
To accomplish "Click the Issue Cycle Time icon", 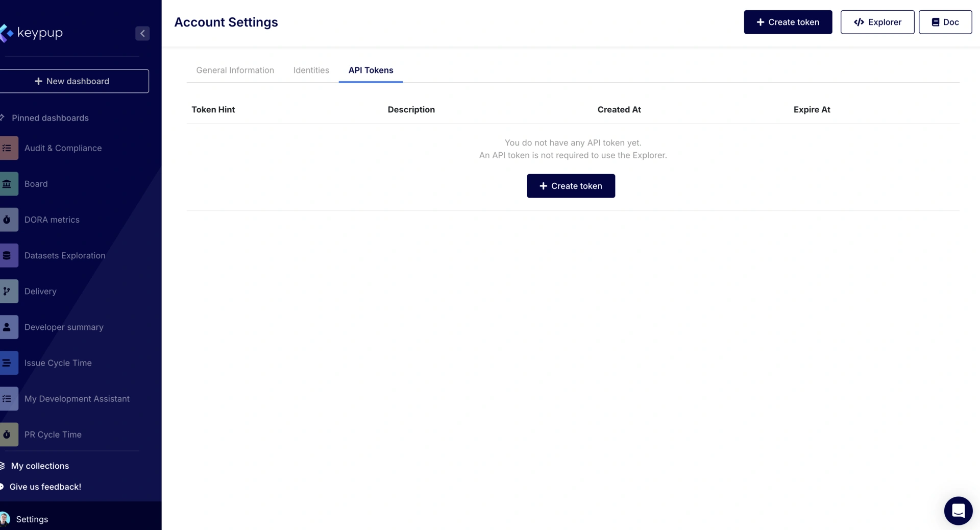I will pyautogui.click(x=8, y=363).
